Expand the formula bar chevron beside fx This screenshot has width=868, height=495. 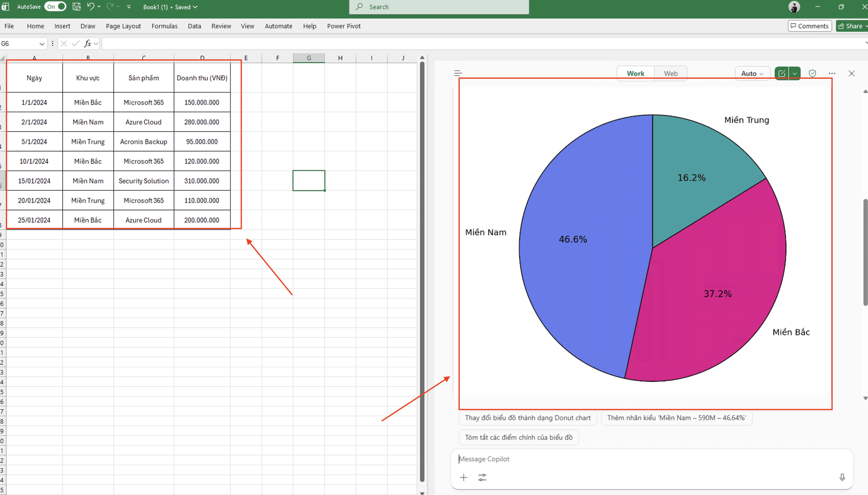pos(96,43)
